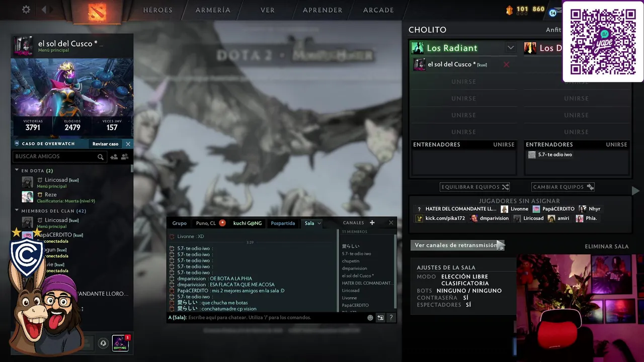Open the voice headset icon

pos(103,343)
